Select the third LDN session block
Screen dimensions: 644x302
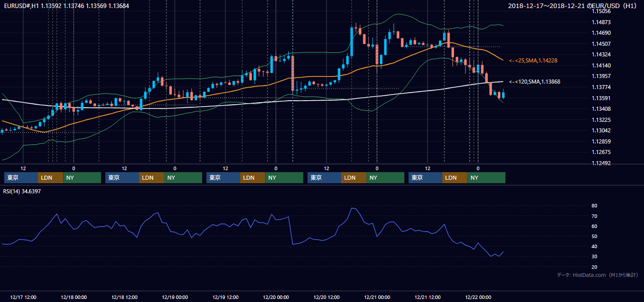coord(253,178)
